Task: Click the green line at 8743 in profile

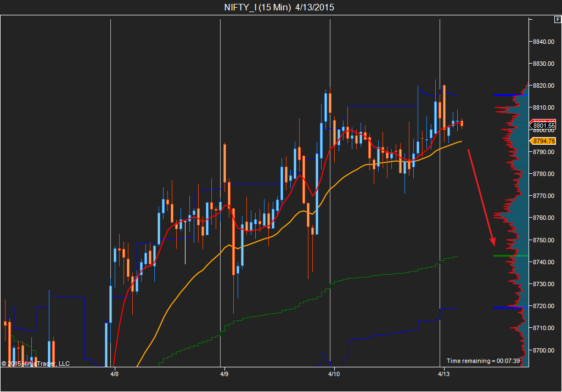Action: [511, 255]
